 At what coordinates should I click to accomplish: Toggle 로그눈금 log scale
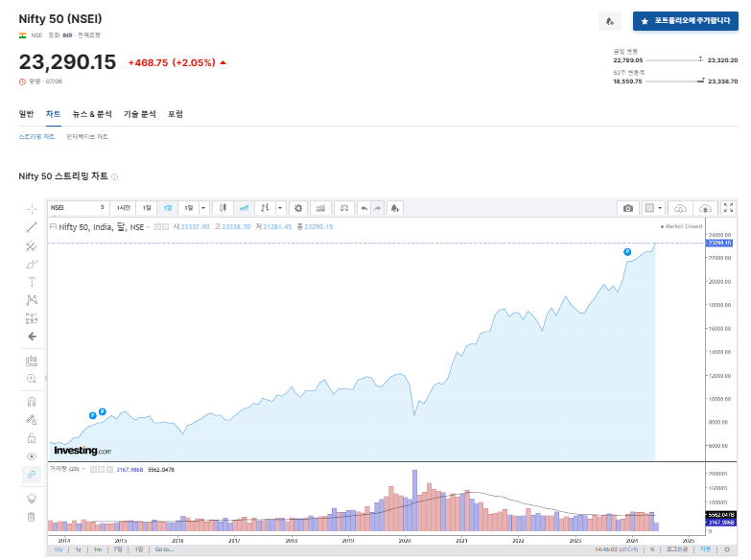coord(677,549)
